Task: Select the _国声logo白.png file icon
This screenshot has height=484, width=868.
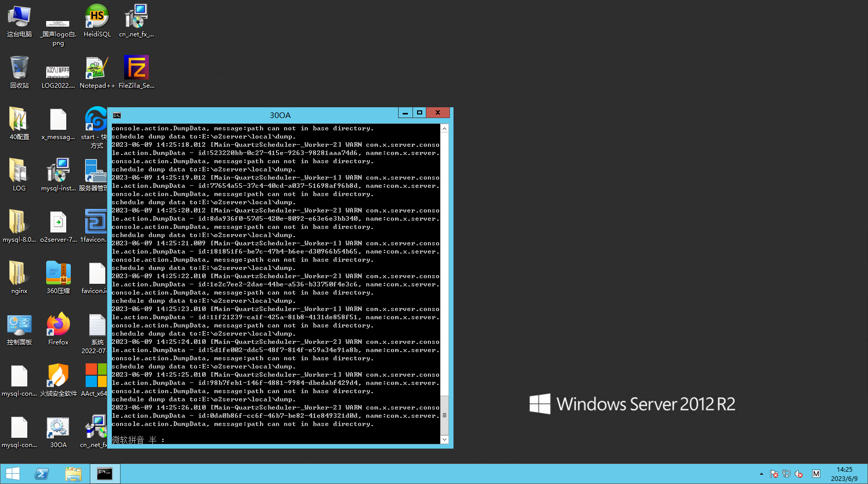Action: point(58,31)
